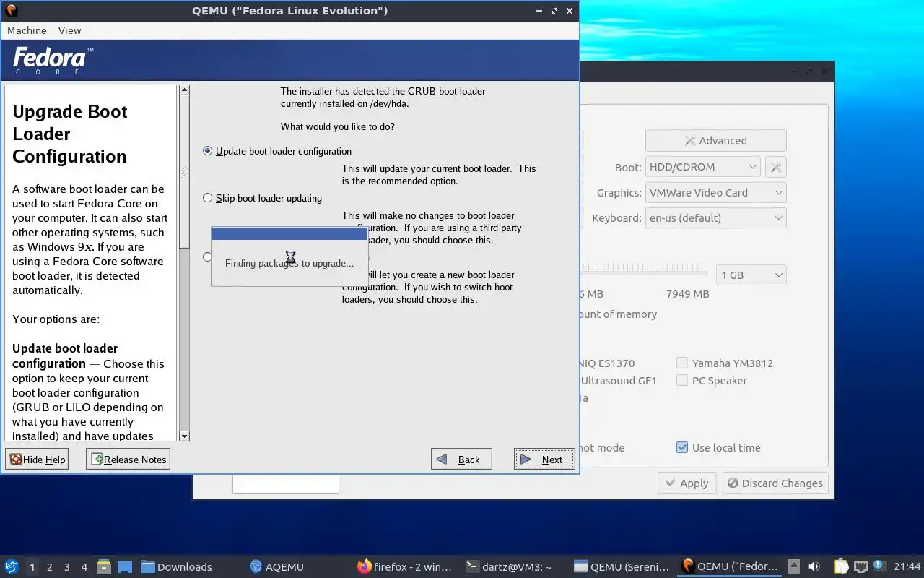The height and width of the screenshot is (578, 924).
Task: Click the taskbar clock showing 21:44
Action: (x=907, y=566)
